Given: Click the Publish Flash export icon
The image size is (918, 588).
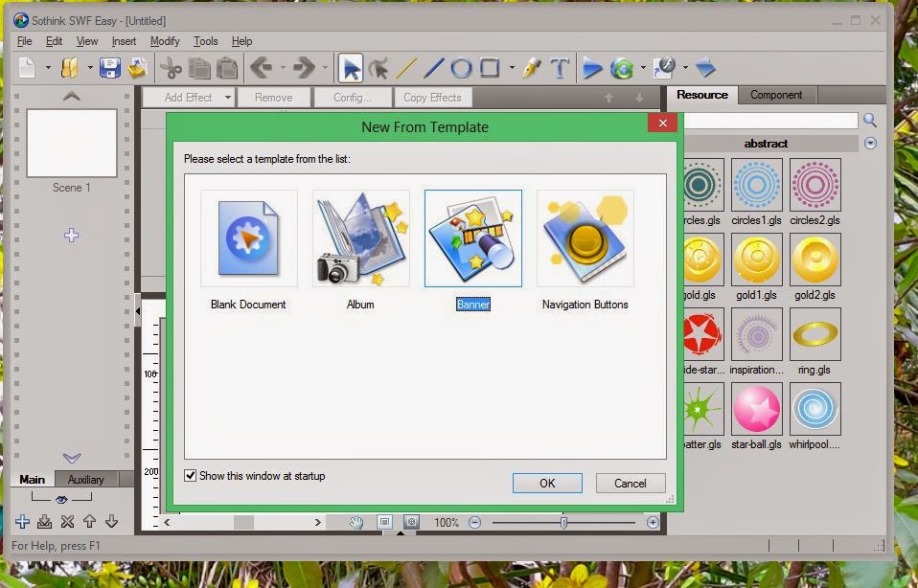Looking at the screenshot, I should 664,68.
